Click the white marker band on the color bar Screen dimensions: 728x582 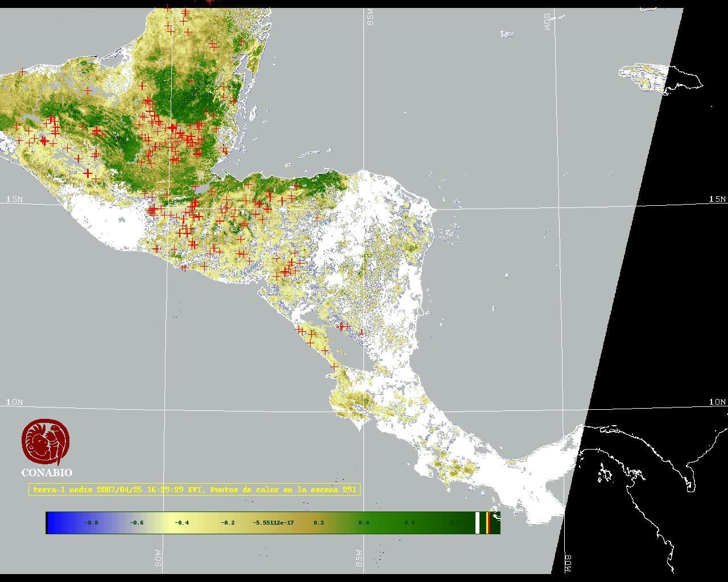pos(478,523)
